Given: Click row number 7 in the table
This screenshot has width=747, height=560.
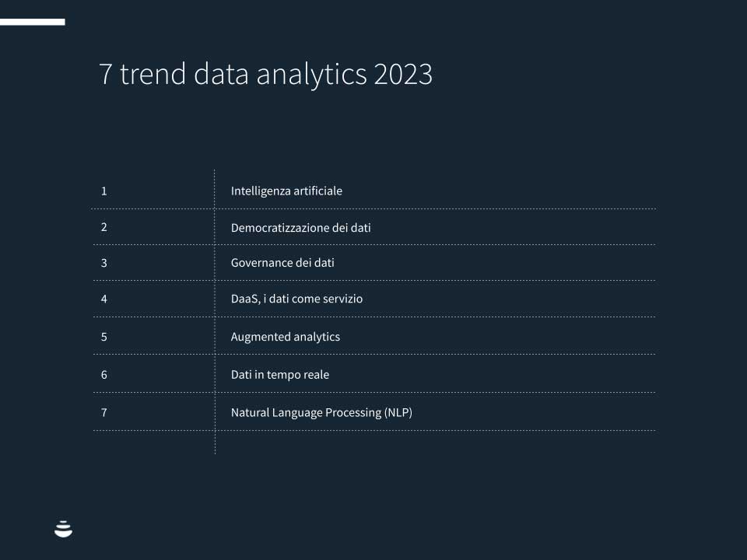Looking at the screenshot, I should click(x=103, y=413).
